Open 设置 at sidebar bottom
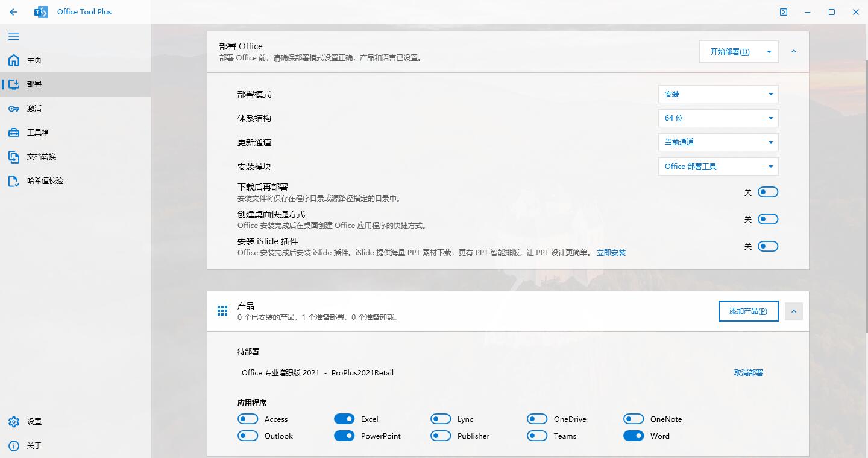 (x=75, y=422)
